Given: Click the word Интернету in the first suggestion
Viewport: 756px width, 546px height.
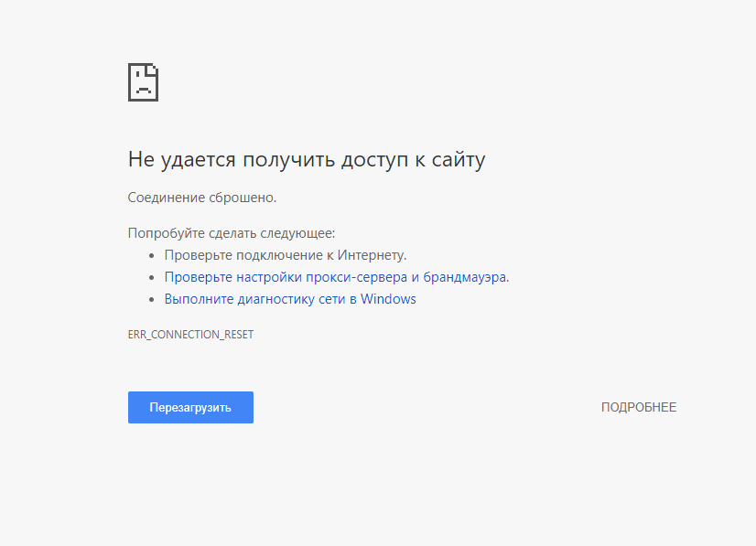Looking at the screenshot, I should (372, 255).
